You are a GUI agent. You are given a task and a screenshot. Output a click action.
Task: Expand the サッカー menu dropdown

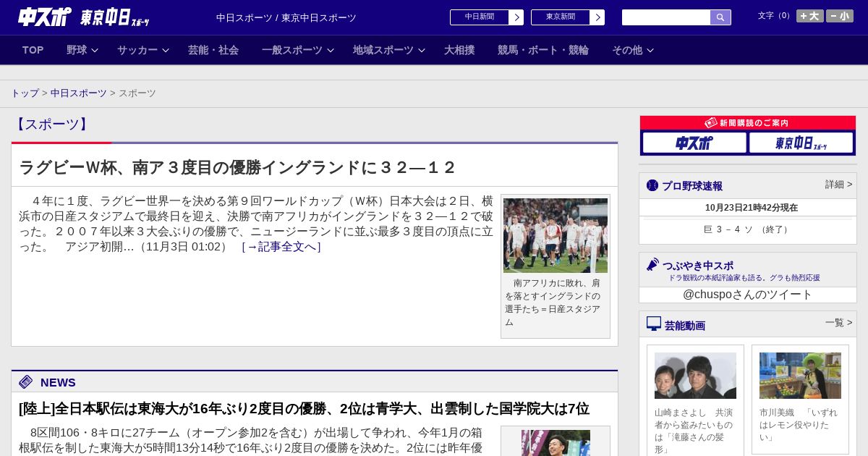[x=143, y=50]
